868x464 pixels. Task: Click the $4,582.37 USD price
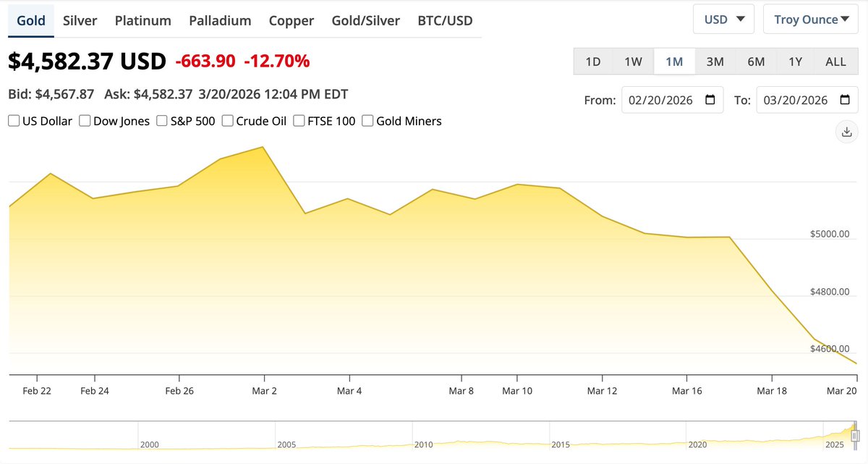pyautogui.click(x=88, y=62)
